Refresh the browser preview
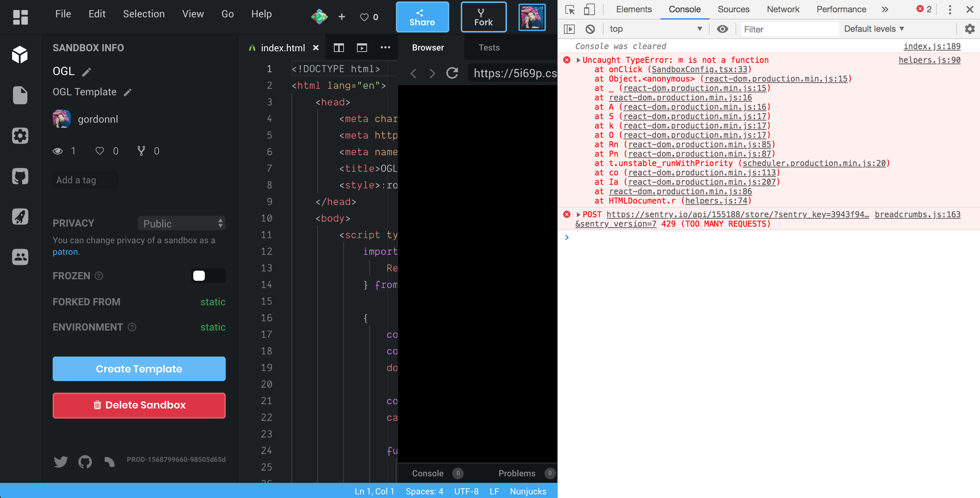980x498 pixels. (x=452, y=73)
